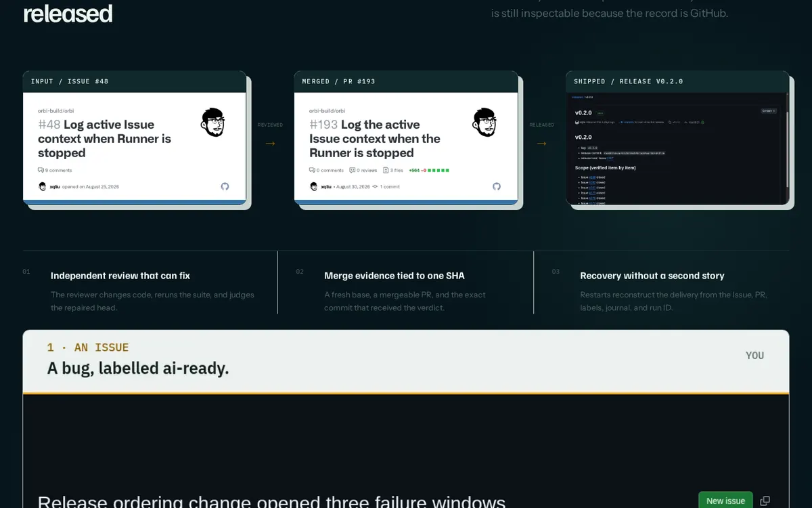Click 'Scope (verified item by item)' in release card
The image size is (812, 508).
tap(606, 167)
